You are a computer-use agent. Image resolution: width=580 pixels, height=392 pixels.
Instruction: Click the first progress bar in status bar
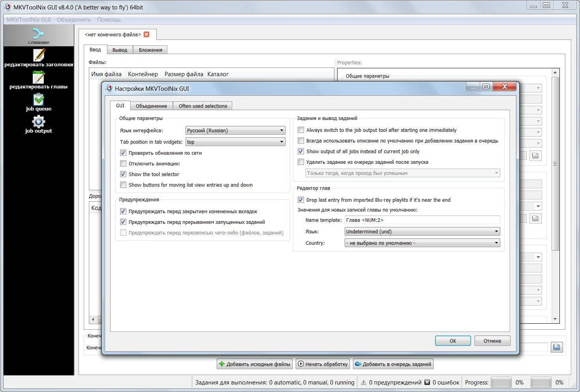(501, 382)
